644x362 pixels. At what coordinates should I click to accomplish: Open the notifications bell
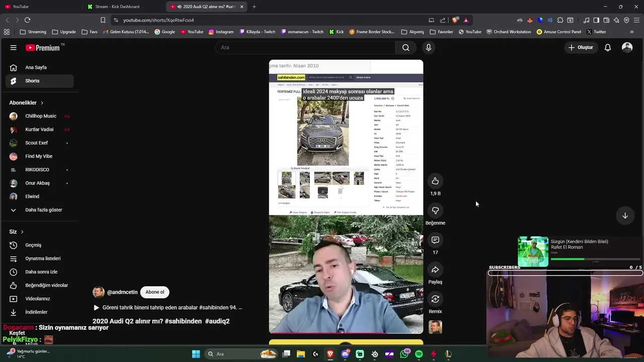click(608, 47)
